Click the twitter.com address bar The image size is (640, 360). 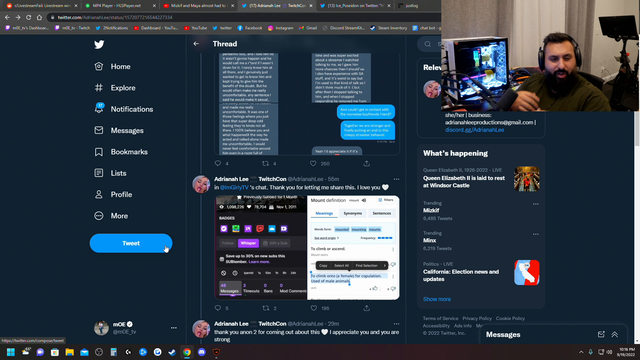[x=245, y=18]
